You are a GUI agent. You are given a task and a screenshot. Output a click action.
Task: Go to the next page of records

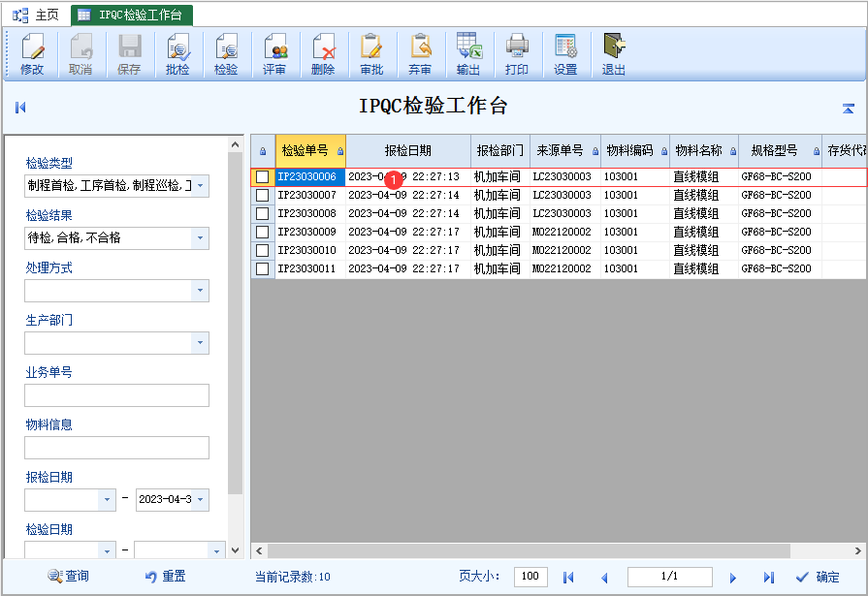pyautogui.click(x=733, y=578)
